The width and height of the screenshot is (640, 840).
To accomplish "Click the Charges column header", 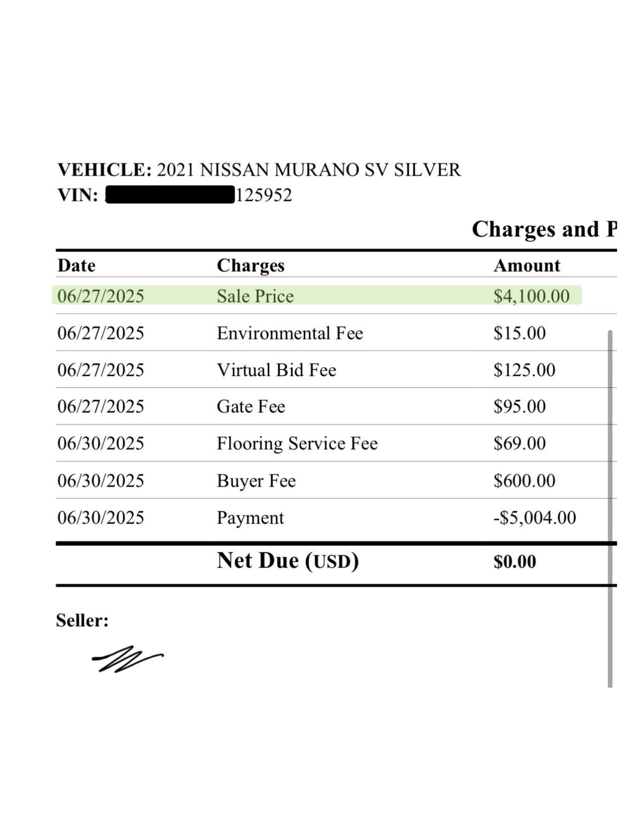I will 250,265.
